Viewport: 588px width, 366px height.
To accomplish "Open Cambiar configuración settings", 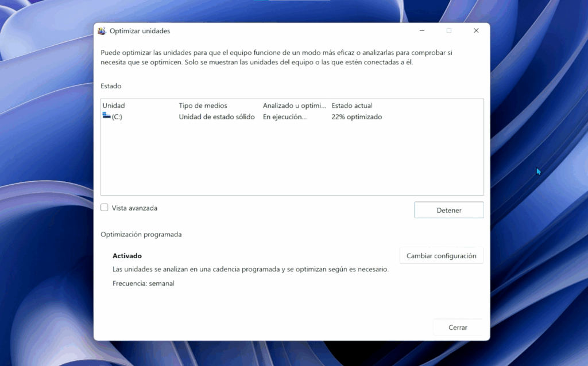I will (x=441, y=256).
